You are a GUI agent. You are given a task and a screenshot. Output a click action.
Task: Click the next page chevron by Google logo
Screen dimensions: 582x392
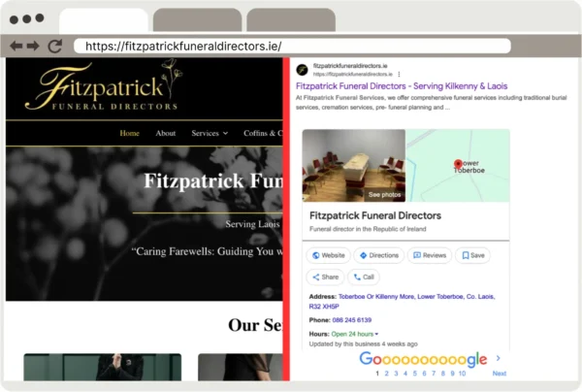pos(499,359)
